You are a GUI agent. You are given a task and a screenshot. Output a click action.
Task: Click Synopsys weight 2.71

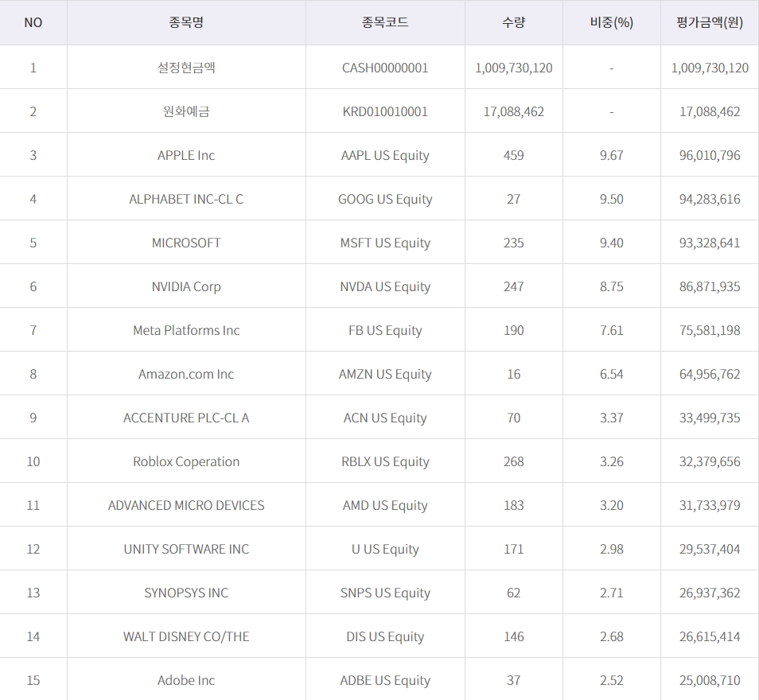point(611,593)
